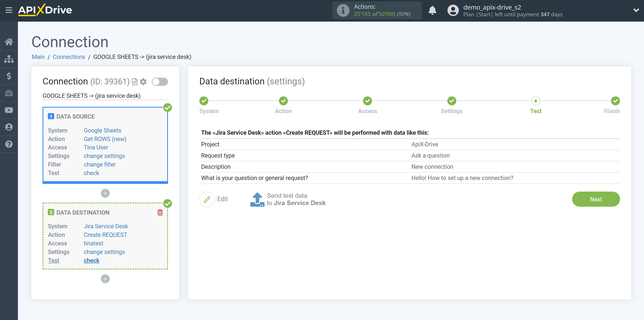Click the Ask a question value

coord(430,156)
